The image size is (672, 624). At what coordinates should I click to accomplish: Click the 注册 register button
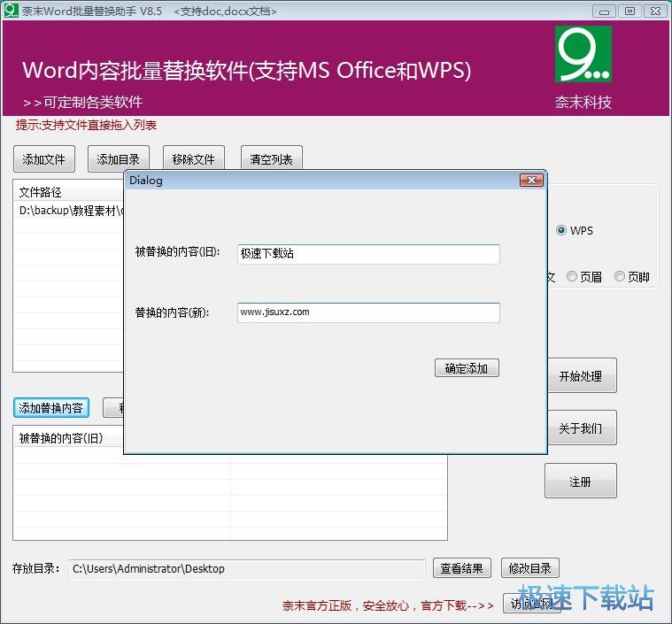tap(581, 481)
